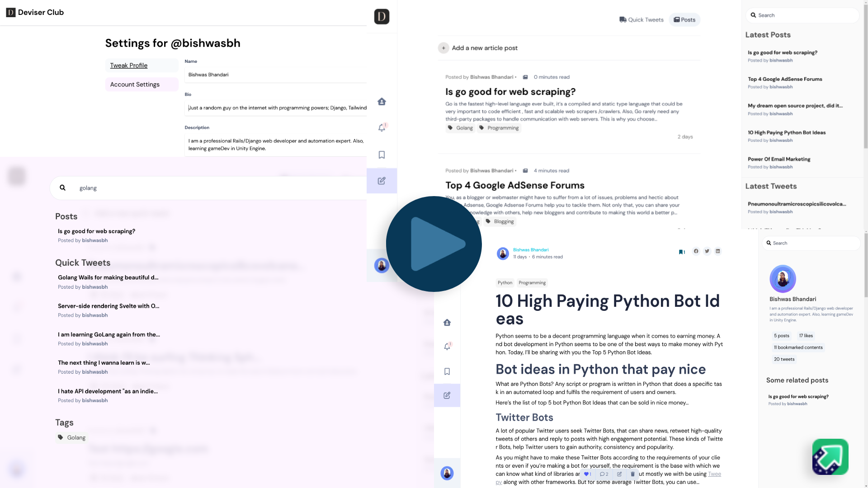868x488 pixels.
Task: Switch the view toggle to Quick Tweets
Action: coord(641,19)
